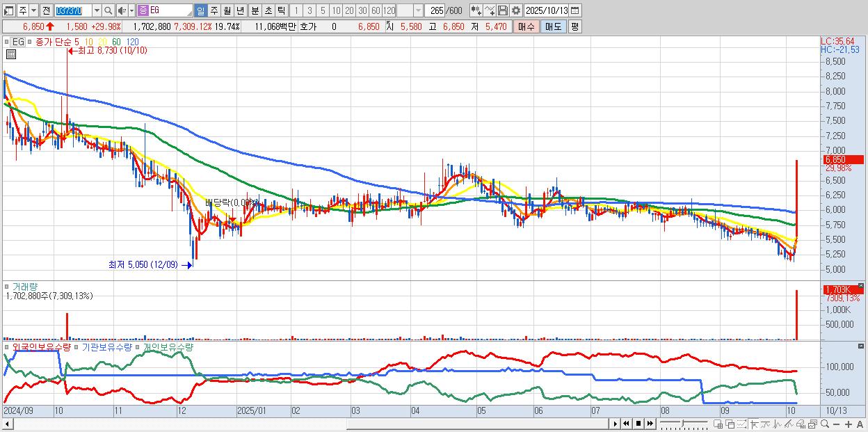Click the crosshair cursor icon in bottom toolbar
Image resolution: width=868 pixels, height=432 pixels.
754,424
